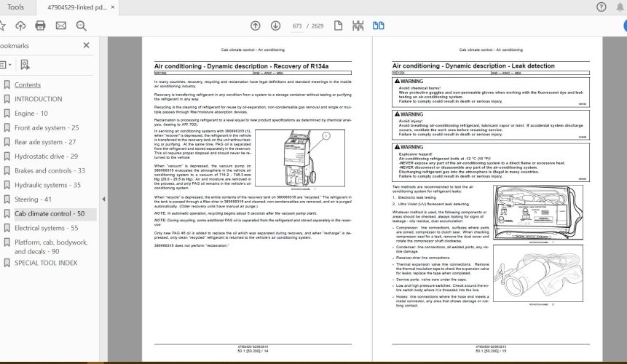Image resolution: width=627 pixels, height=364 pixels.
Task: Click the right page footer number 50.1 [50.200] / 15
Action: coord(491,351)
